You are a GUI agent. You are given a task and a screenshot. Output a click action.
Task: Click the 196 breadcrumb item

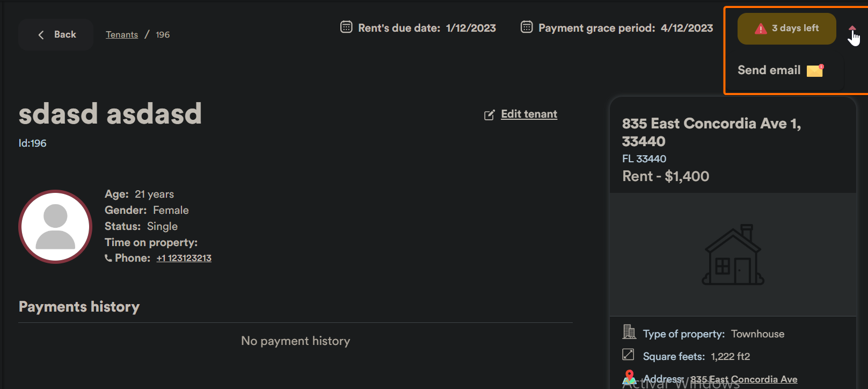163,35
